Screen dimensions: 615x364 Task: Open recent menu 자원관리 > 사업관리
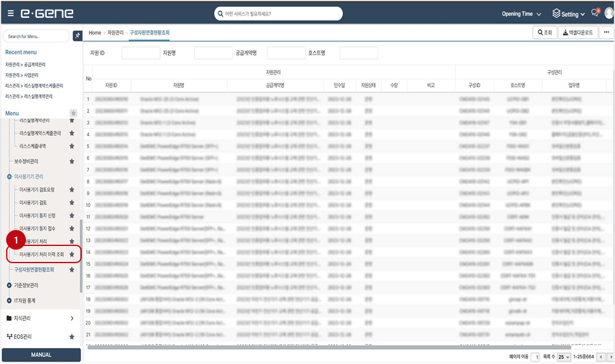pos(22,75)
